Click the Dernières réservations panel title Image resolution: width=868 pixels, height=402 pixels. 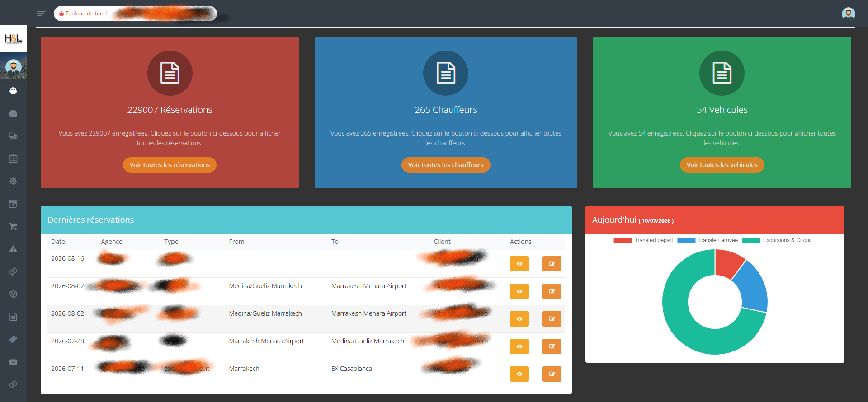[x=91, y=220]
